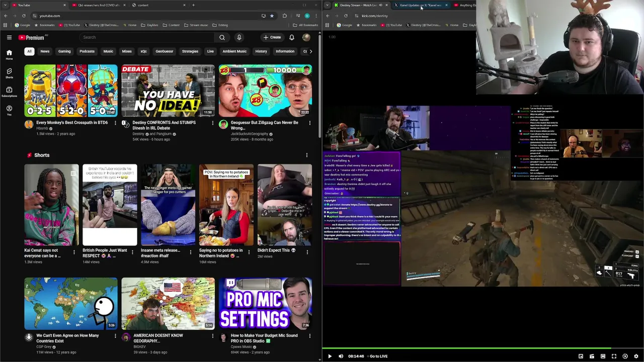Open We Can't Even Agree video title
The width and height of the screenshot is (644, 362).
67,338
